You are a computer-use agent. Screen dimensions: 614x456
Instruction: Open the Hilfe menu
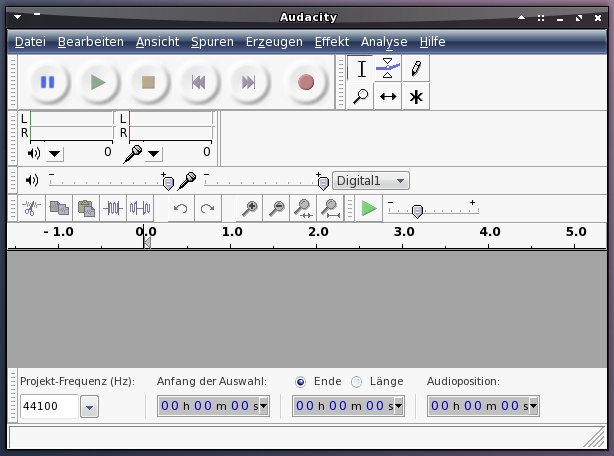432,41
